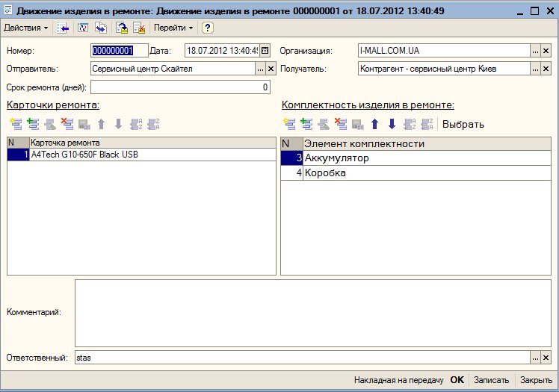Add a new row in Карточки ремонта

pyautogui.click(x=16, y=124)
